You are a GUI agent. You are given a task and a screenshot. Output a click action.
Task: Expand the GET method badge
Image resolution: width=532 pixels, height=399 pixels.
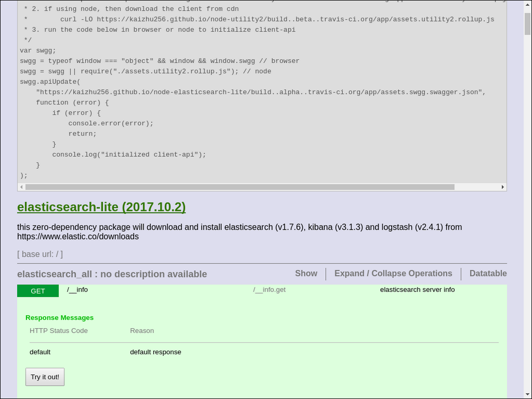coord(37,291)
